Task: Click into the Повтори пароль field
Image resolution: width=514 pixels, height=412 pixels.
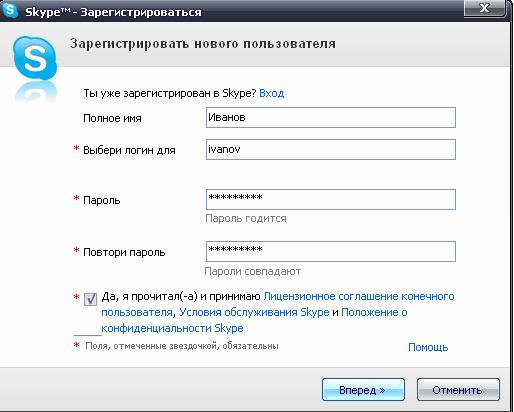Action: [331, 251]
